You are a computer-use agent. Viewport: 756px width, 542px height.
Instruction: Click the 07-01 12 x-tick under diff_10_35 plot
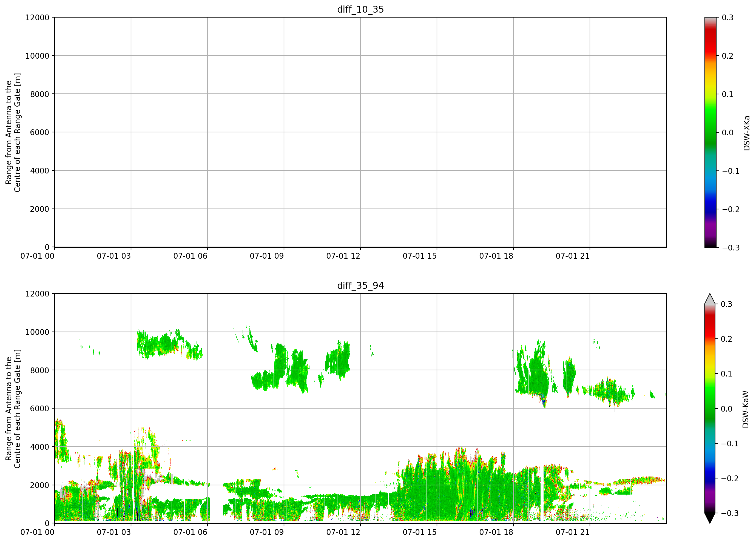tap(343, 256)
